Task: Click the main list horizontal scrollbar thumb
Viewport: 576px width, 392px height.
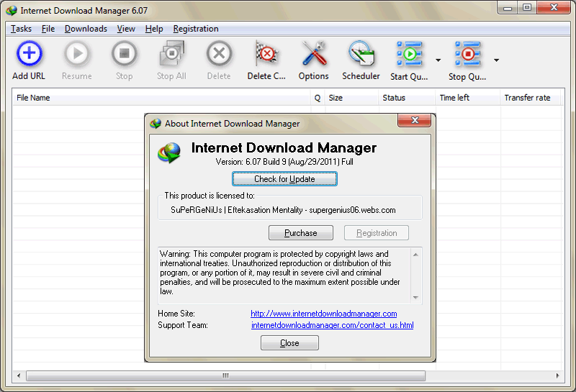Action: click(x=226, y=375)
